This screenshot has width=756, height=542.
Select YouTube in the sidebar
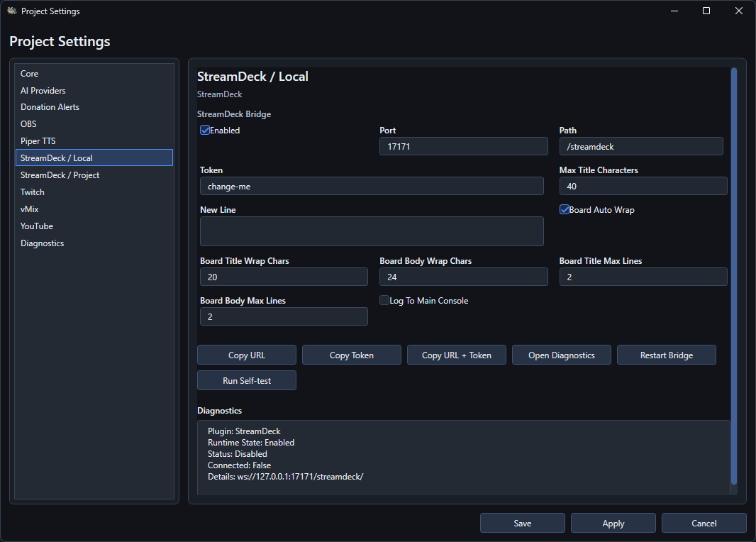coord(94,226)
